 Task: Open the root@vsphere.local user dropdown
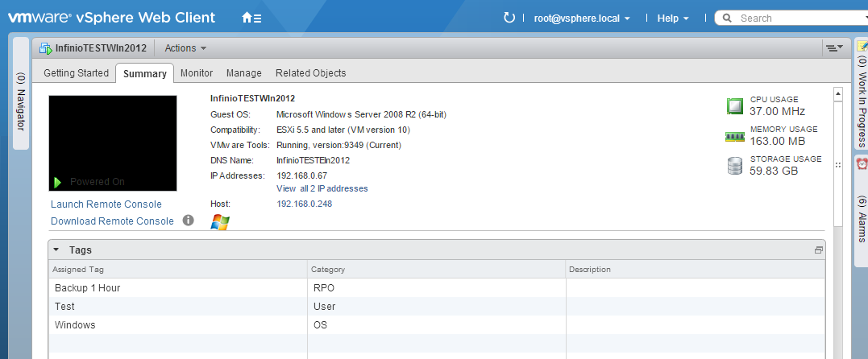[x=582, y=19]
